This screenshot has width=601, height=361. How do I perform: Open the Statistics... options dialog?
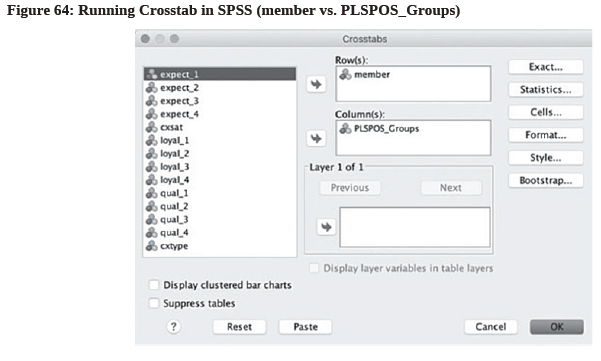546,90
